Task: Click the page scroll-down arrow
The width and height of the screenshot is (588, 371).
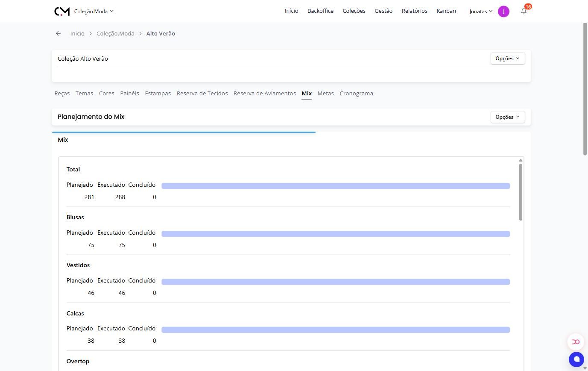Action: [585, 368]
